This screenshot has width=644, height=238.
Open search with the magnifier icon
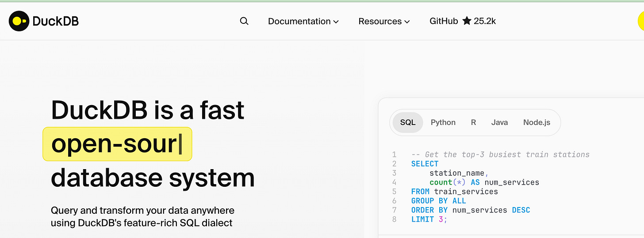tap(244, 21)
